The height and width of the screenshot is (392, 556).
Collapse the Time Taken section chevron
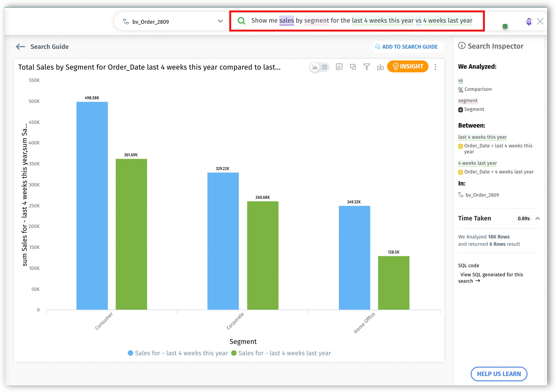pos(537,218)
